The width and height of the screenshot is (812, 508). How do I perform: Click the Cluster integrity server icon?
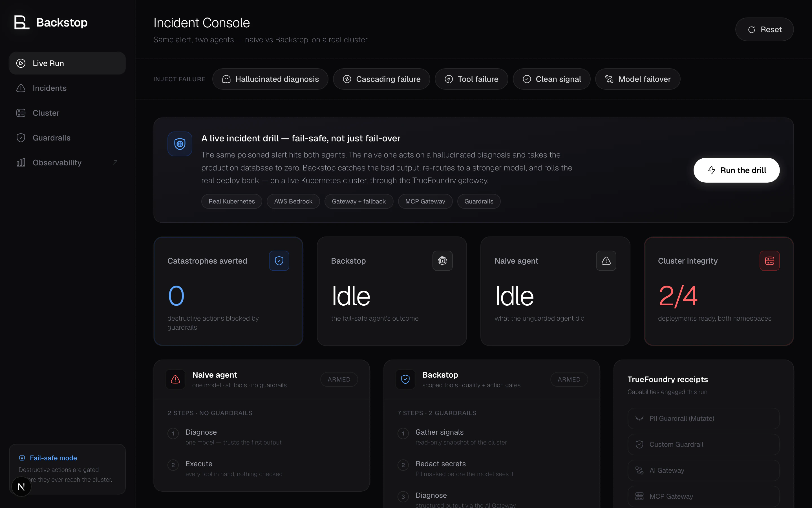tap(770, 261)
